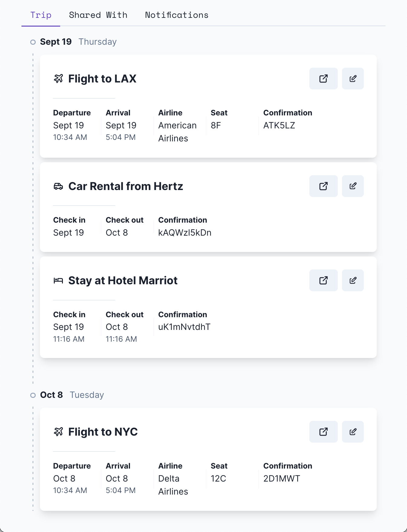Open external link for Hertz car rental
The image size is (407, 532).
click(x=323, y=186)
